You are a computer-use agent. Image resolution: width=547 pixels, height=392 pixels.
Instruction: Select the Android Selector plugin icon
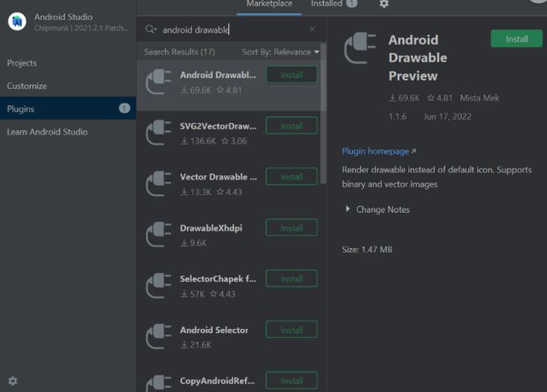[159, 336]
